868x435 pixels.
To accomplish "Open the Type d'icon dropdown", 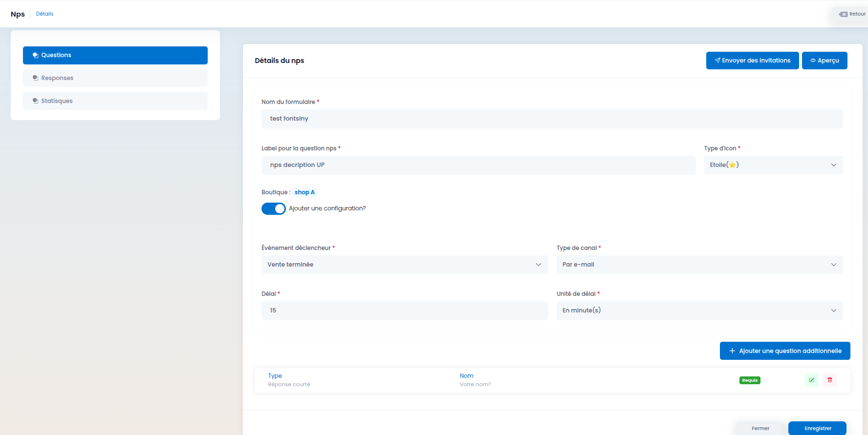I will (x=774, y=165).
